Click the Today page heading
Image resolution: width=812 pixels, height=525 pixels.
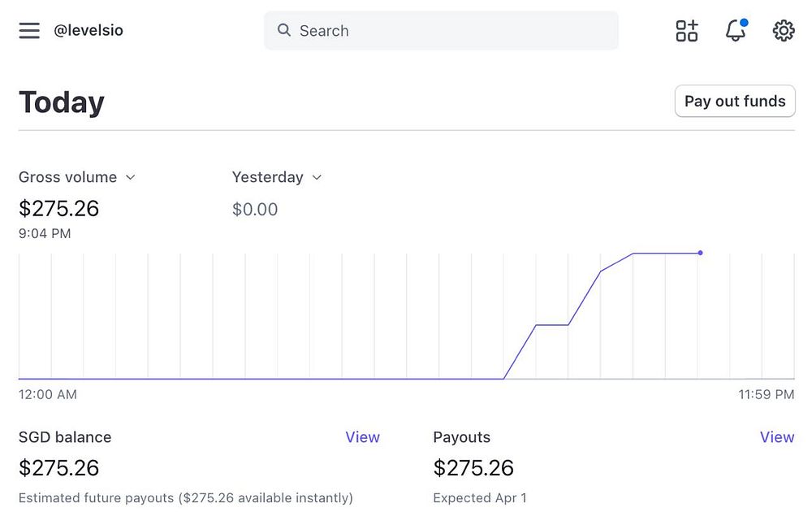[62, 102]
